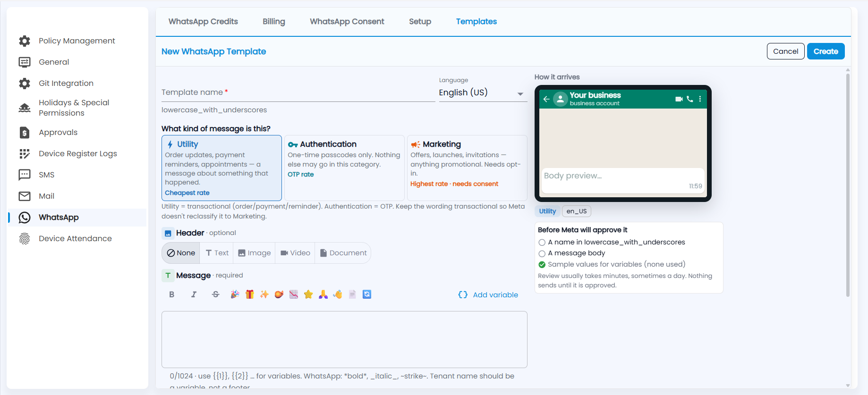This screenshot has height=395, width=868.
Task: Apply italic formatting to the message
Action: point(194,294)
